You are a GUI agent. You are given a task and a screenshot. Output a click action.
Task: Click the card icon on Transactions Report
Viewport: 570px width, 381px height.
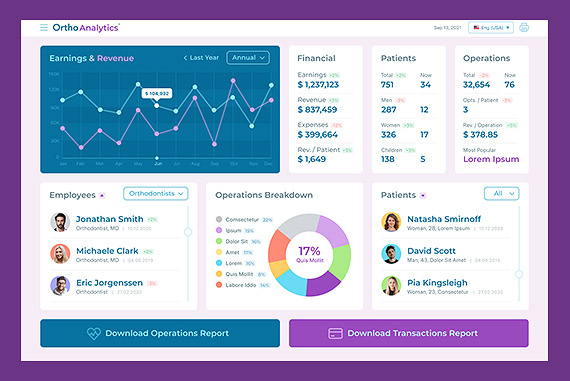point(335,333)
